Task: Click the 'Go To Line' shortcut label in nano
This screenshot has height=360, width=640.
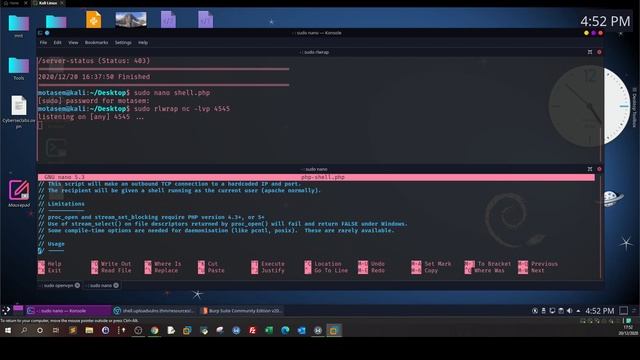Action: (331, 270)
